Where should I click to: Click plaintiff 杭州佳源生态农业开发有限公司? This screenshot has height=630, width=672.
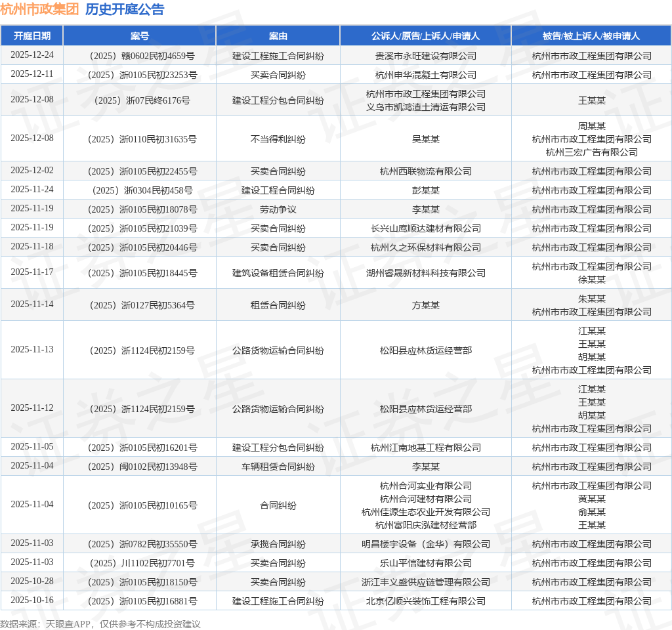[x=425, y=512]
